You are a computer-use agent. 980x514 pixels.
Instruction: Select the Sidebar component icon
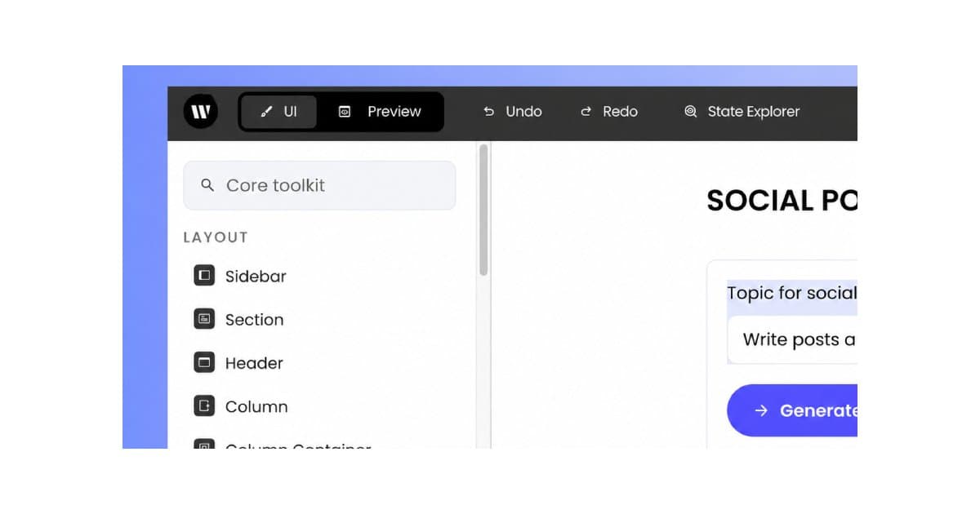pos(204,276)
